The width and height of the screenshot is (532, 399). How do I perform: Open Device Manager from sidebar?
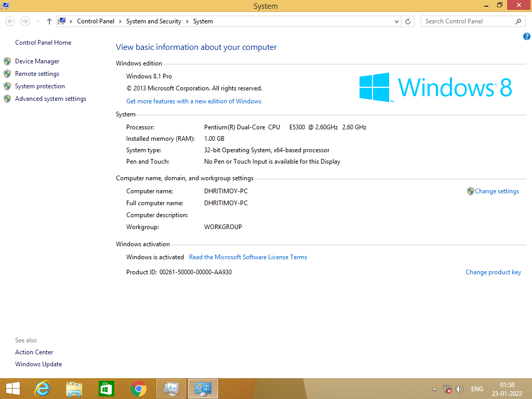(37, 61)
